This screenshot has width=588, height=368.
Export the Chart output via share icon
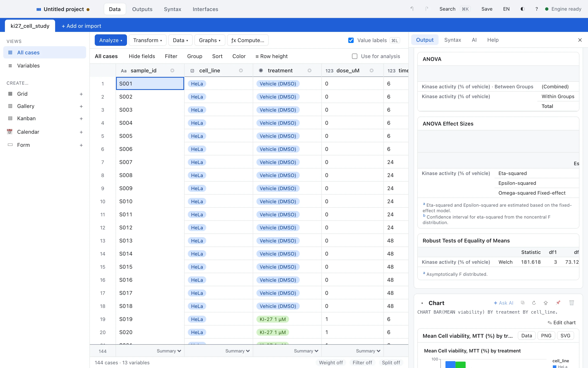point(546,303)
